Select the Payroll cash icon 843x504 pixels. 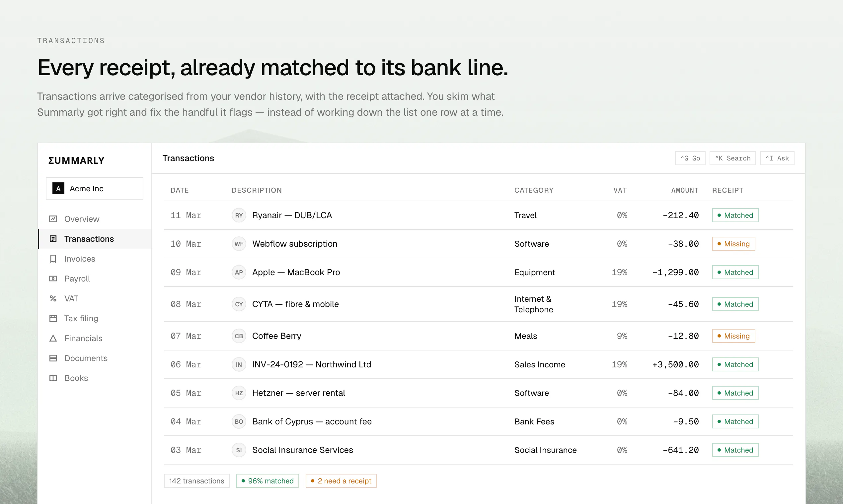tap(53, 279)
